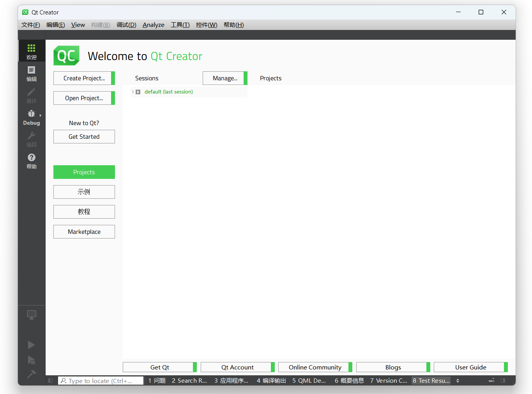Image resolution: width=532 pixels, height=394 pixels.
Task: Open the View menu
Action: [x=78, y=25]
